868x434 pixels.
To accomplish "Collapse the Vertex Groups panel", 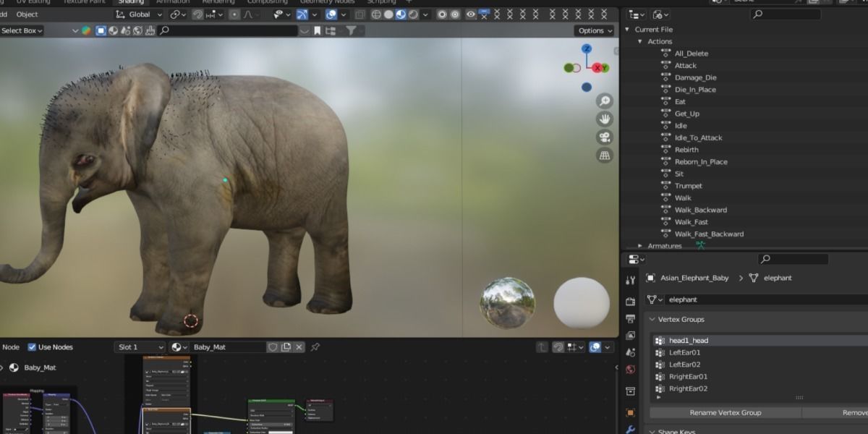I will pyautogui.click(x=652, y=319).
